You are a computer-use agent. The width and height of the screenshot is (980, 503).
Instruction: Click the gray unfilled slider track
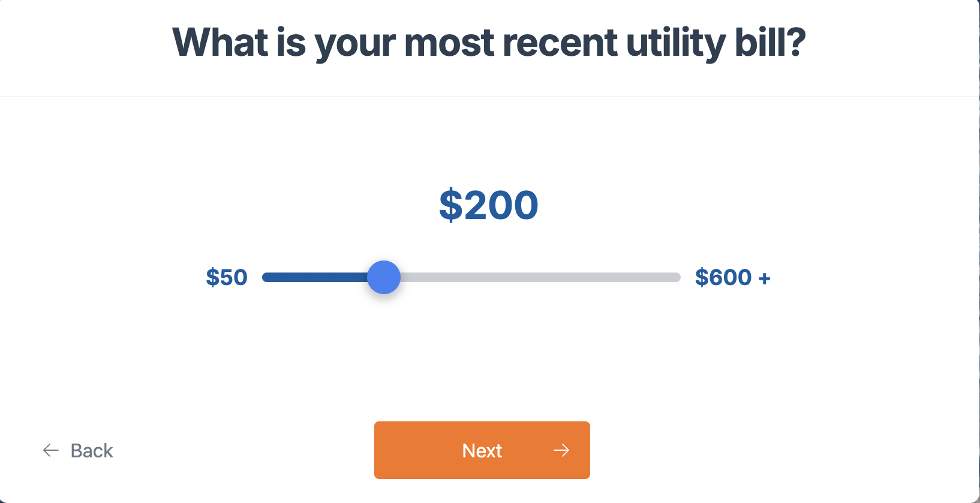click(x=540, y=277)
